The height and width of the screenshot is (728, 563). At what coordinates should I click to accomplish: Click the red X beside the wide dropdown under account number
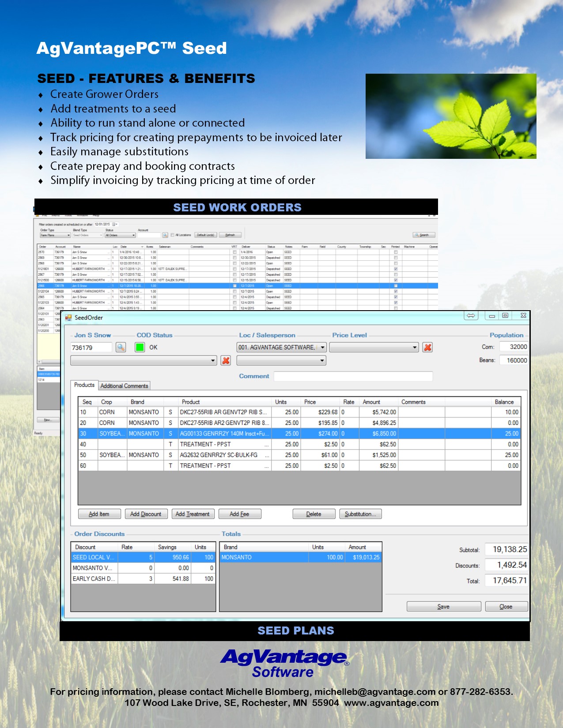pos(226,360)
